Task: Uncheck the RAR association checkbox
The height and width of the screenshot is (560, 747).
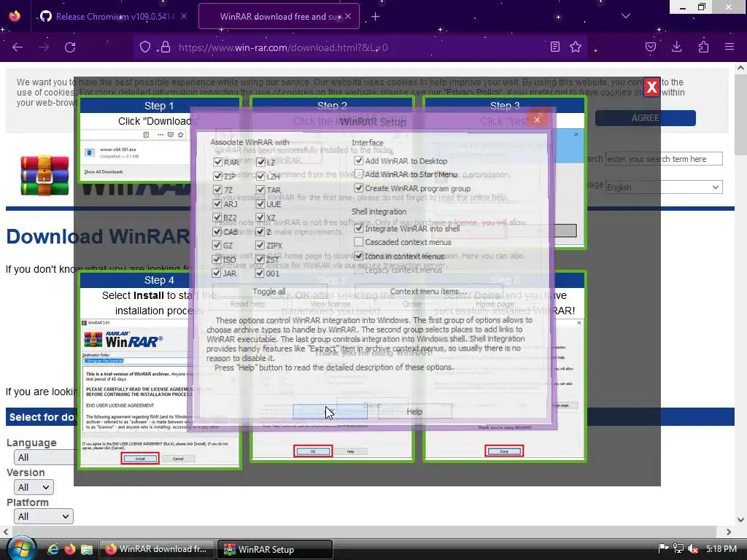Action: pyautogui.click(x=217, y=162)
